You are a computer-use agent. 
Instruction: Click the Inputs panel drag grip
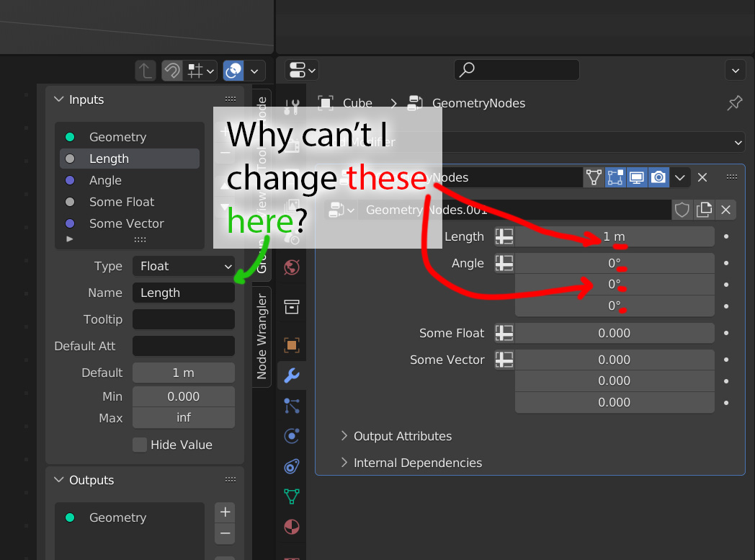(x=231, y=99)
